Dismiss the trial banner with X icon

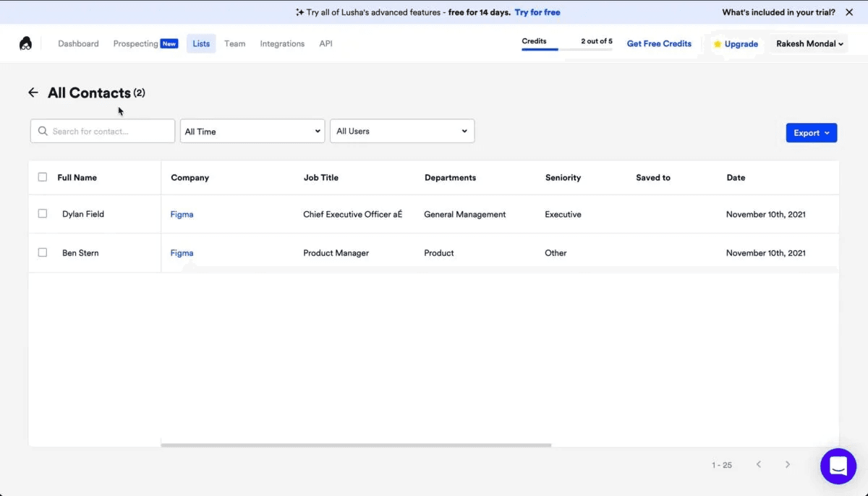tap(850, 12)
